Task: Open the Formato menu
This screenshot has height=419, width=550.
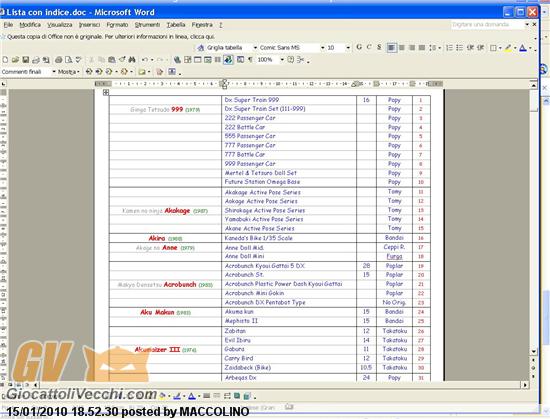Action: click(x=117, y=25)
